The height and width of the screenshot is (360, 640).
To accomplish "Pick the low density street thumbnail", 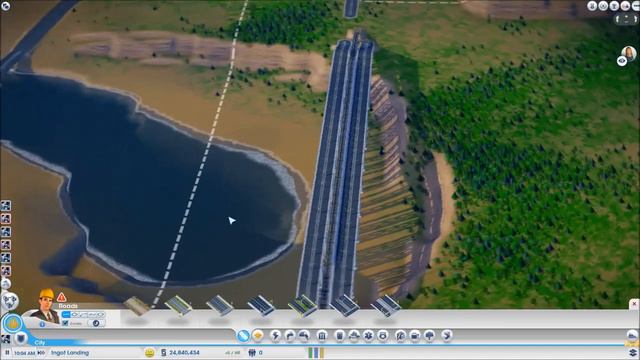I will coord(178,306).
